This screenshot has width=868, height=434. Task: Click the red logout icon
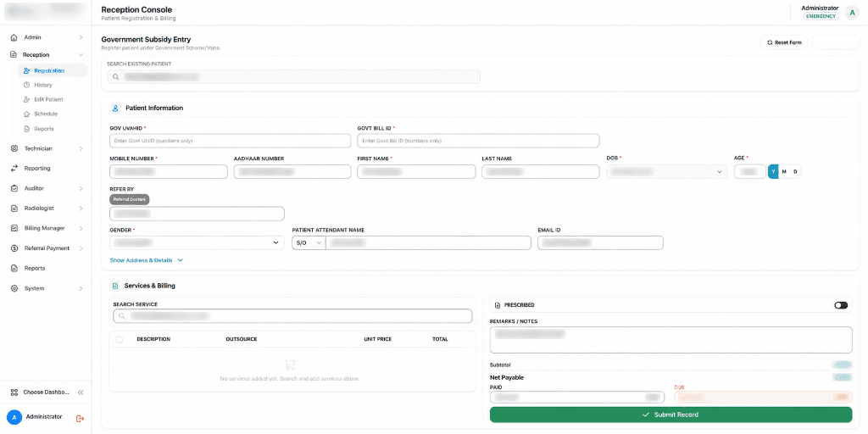tap(80, 419)
